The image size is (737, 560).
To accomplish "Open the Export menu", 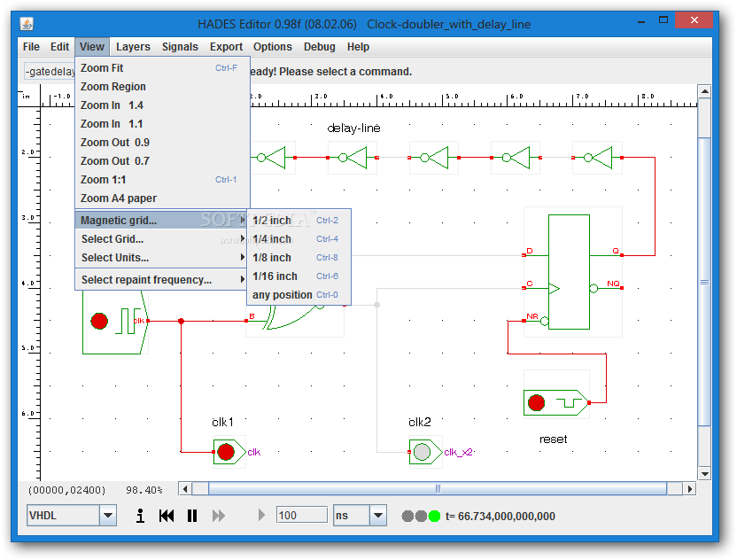I will pyautogui.click(x=226, y=47).
